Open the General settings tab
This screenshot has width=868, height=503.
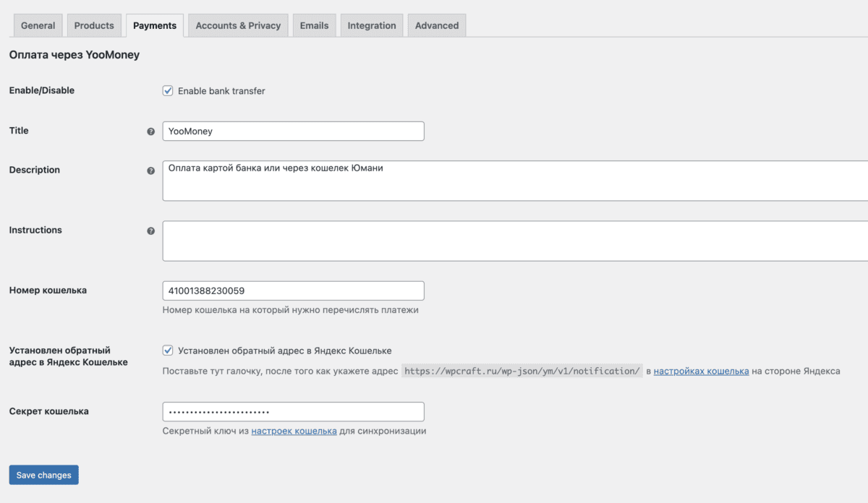(38, 25)
